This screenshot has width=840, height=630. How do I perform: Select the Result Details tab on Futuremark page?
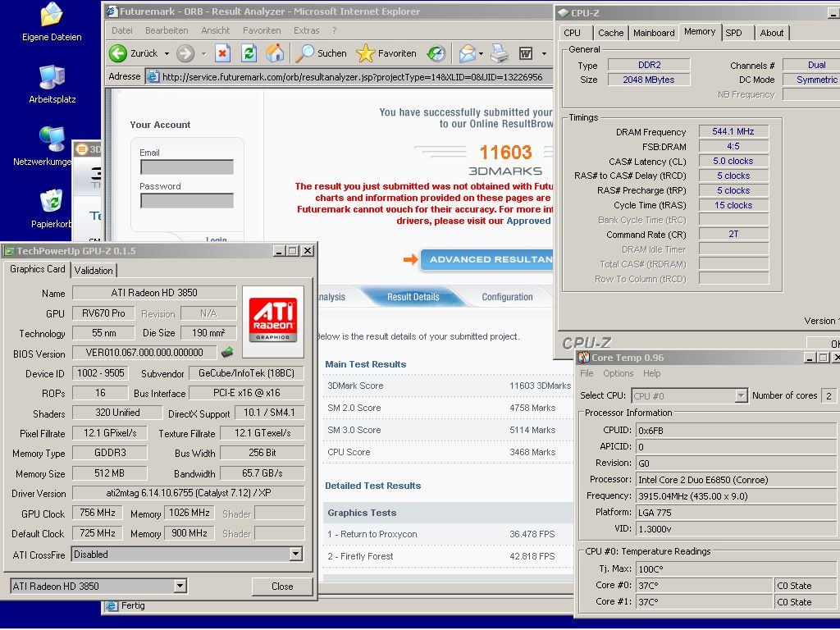tap(413, 297)
